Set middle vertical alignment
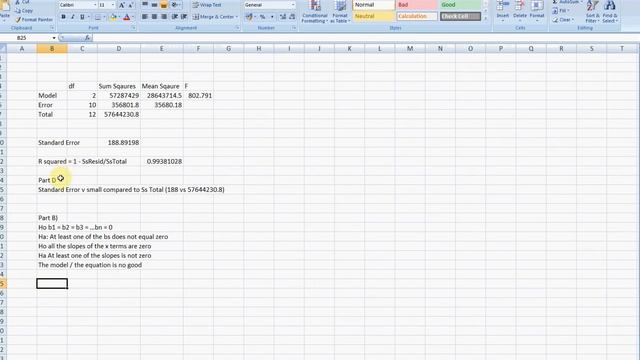The image size is (640, 360). 154,5
